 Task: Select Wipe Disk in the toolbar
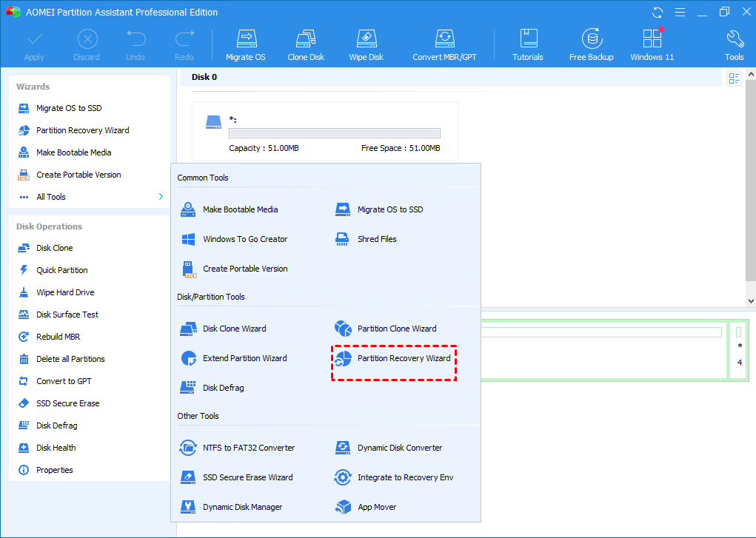click(x=367, y=46)
